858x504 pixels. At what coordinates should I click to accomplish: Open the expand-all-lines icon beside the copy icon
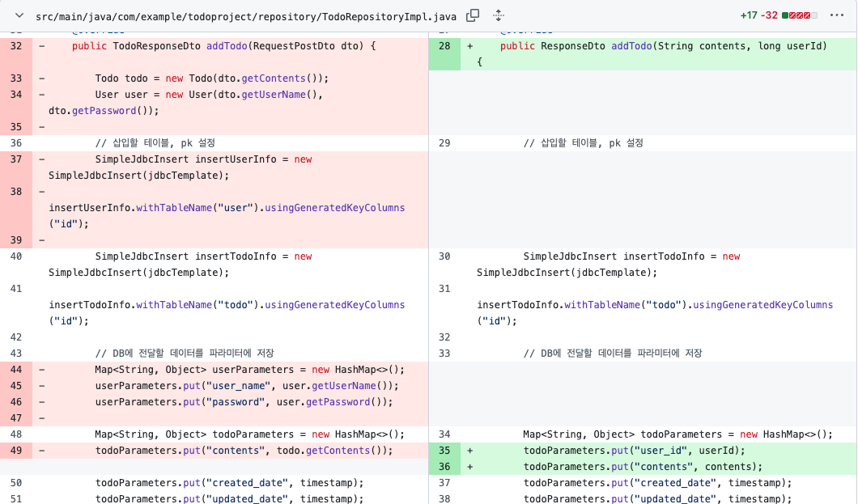(498, 15)
